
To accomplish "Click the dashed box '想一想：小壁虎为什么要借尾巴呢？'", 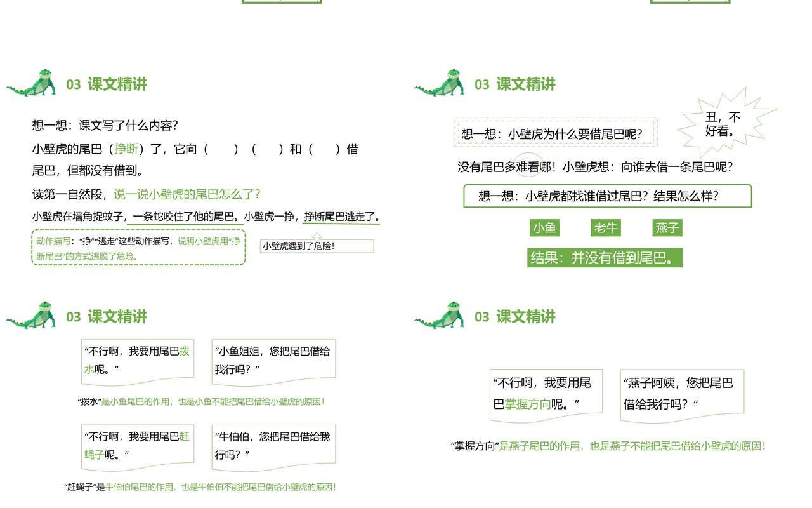I will (x=556, y=132).
